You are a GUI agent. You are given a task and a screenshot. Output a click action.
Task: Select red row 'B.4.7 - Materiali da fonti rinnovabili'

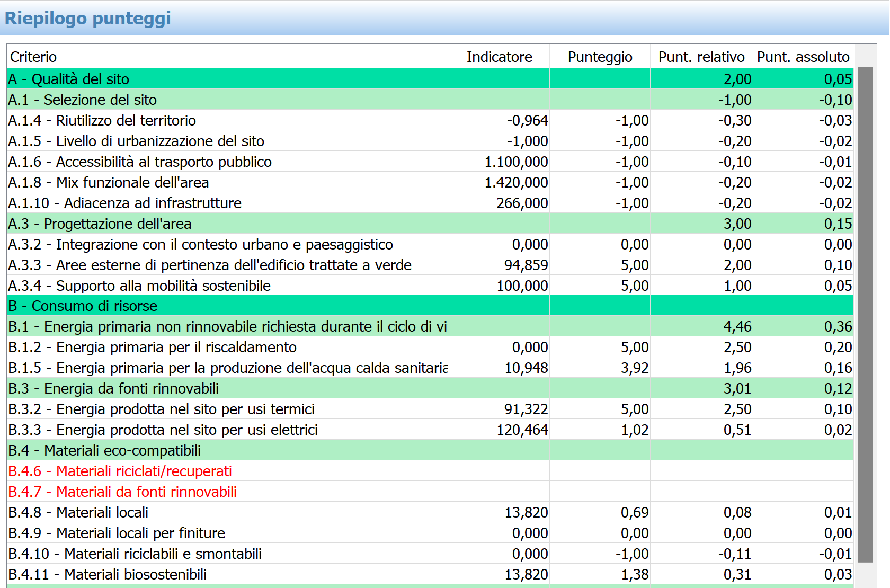point(430,492)
